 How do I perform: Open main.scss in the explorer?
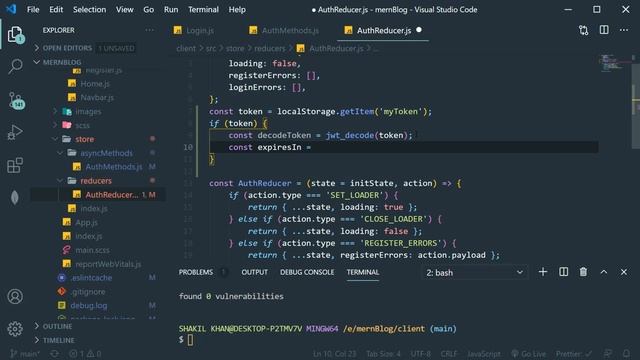coord(92,250)
